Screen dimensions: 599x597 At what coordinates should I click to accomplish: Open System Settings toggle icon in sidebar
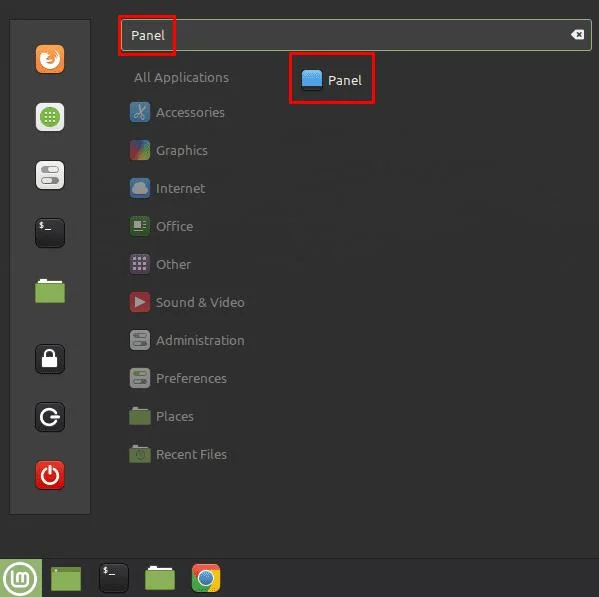point(50,175)
